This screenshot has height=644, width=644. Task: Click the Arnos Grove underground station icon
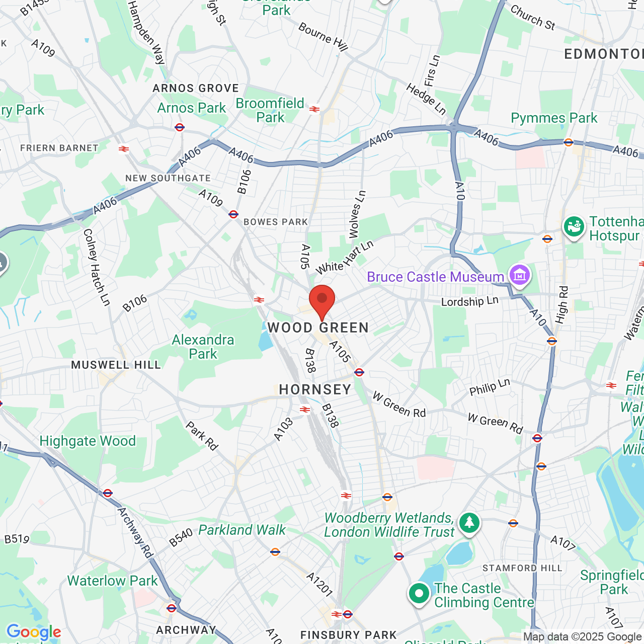click(180, 127)
